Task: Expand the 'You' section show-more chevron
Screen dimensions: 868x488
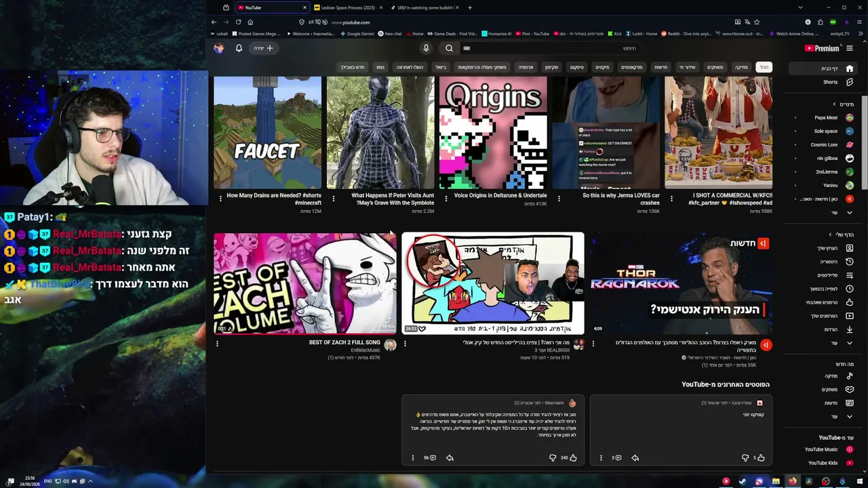Action: [849, 343]
